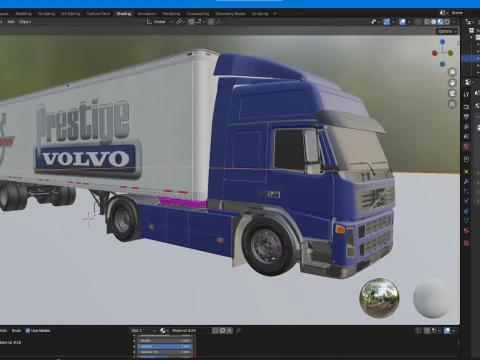Open Collection properties tab
Image resolution: width=480 pixels, height=360 pixels.
click(x=466, y=159)
